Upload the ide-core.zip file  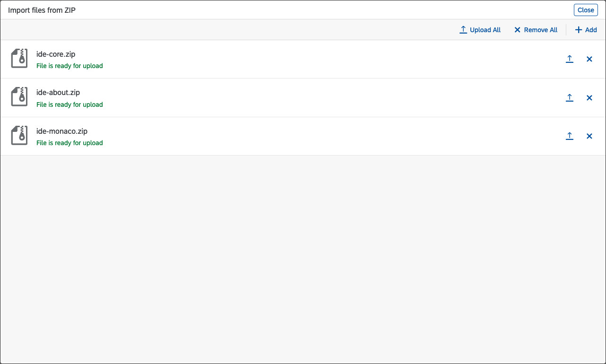(570, 59)
